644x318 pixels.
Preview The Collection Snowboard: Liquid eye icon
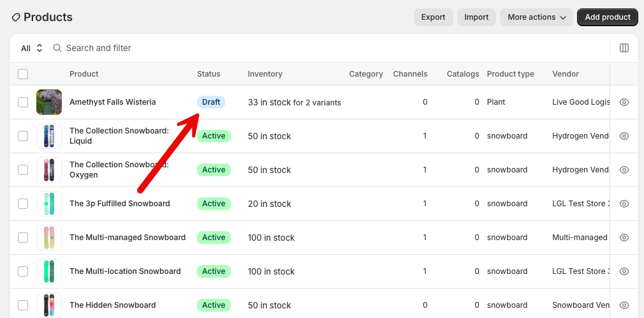coord(624,136)
